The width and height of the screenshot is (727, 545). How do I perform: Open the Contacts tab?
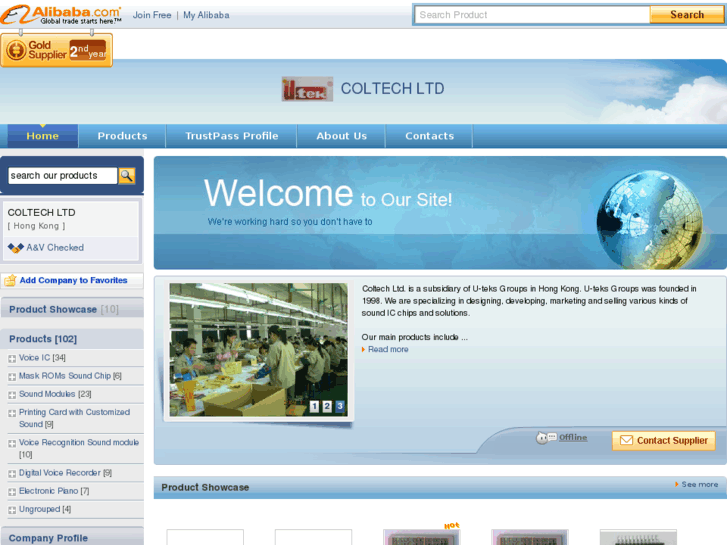coord(430,136)
